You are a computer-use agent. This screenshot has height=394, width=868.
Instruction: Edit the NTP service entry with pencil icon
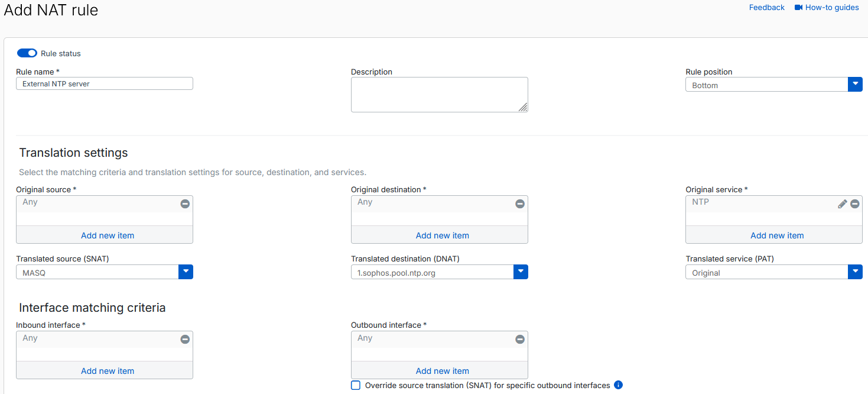pos(842,204)
